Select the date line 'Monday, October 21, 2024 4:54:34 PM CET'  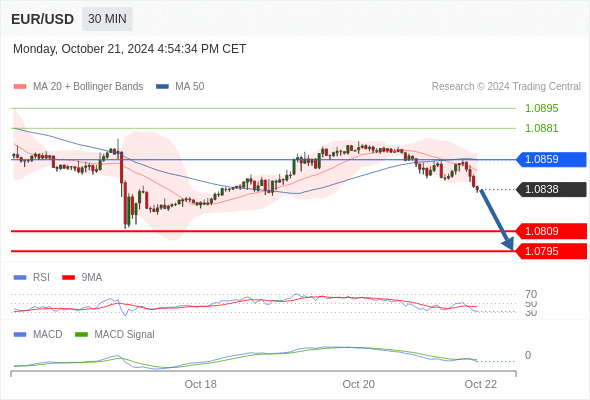129,49
